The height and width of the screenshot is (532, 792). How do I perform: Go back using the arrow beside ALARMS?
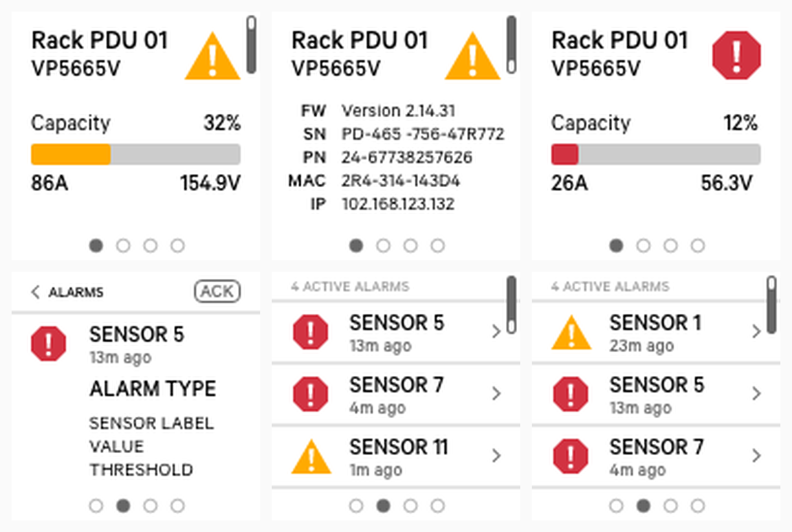pos(35,293)
